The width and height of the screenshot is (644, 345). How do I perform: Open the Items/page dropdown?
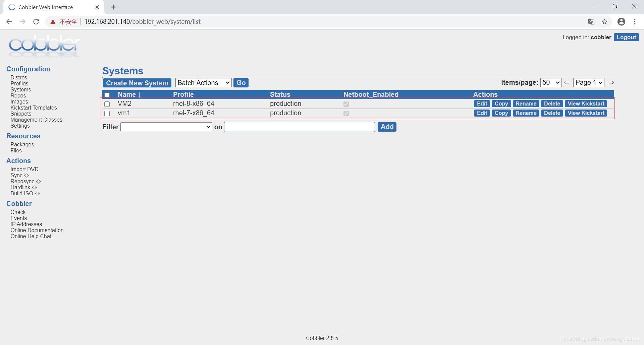point(551,82)
